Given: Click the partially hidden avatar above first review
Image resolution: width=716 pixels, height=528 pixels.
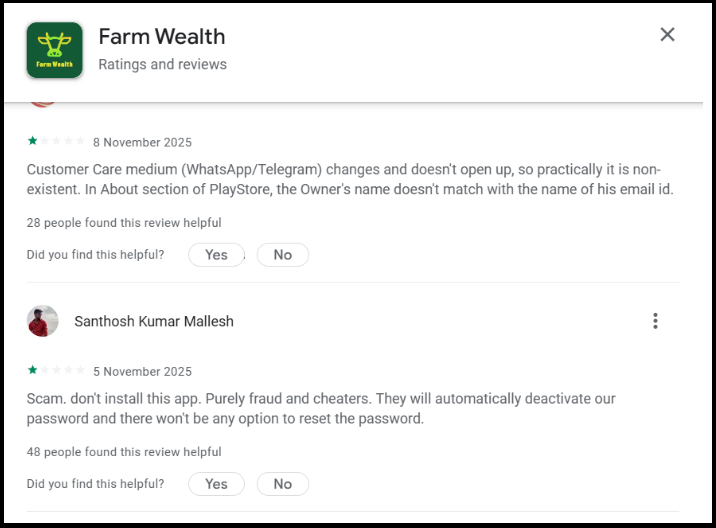Looking at the screenshot, I should point(42,104).
